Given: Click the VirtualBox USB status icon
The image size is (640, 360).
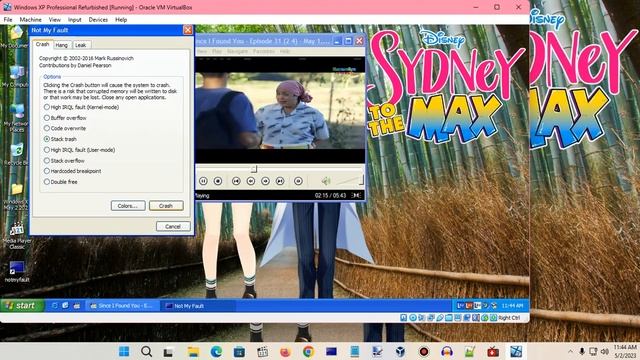Looking at the screenshot, I should (x=440, y=318).
